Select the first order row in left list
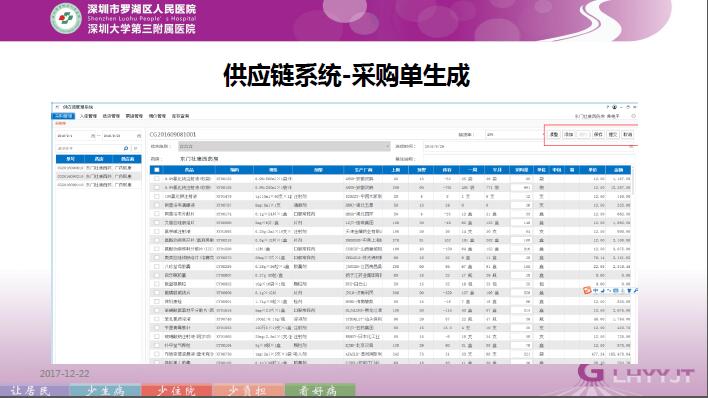Screen dimensions: 708x398 tap(98, 168)
